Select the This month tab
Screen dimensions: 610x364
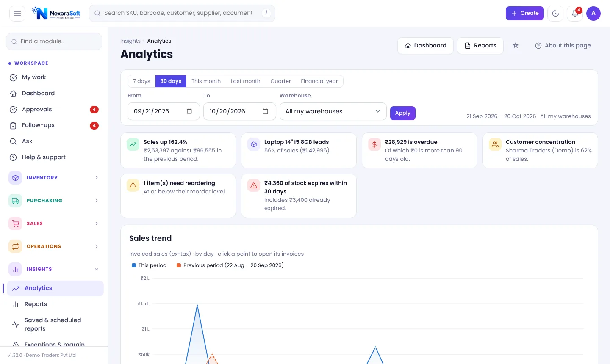(x=206, y=81)
